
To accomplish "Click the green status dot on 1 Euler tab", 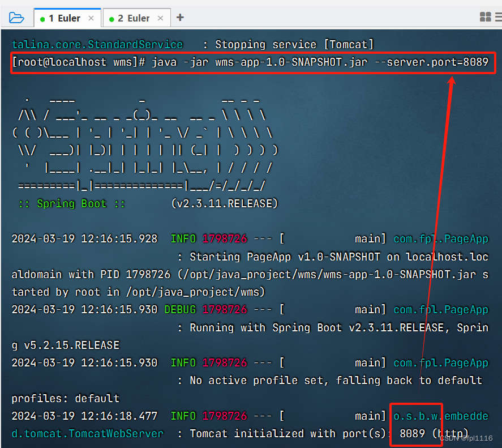I will point(42,19).
